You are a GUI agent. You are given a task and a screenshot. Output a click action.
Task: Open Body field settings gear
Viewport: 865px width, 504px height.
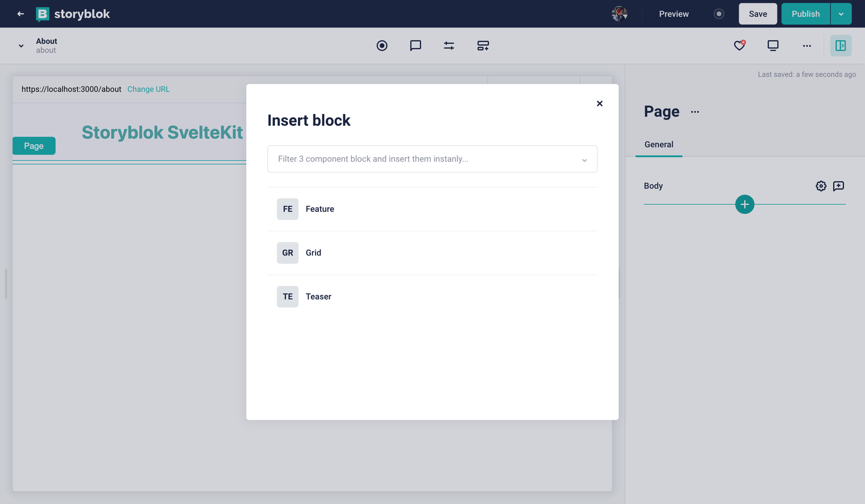tap(821, 186)
